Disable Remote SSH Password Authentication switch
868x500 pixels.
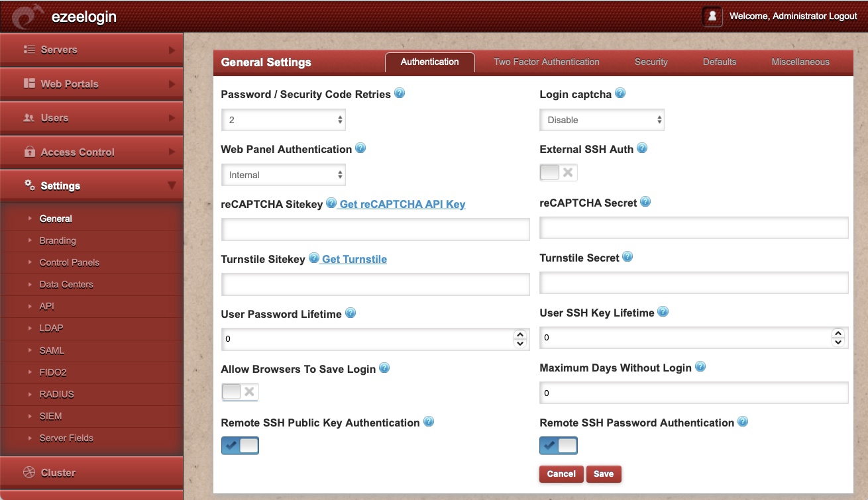(x=559, y=446)
